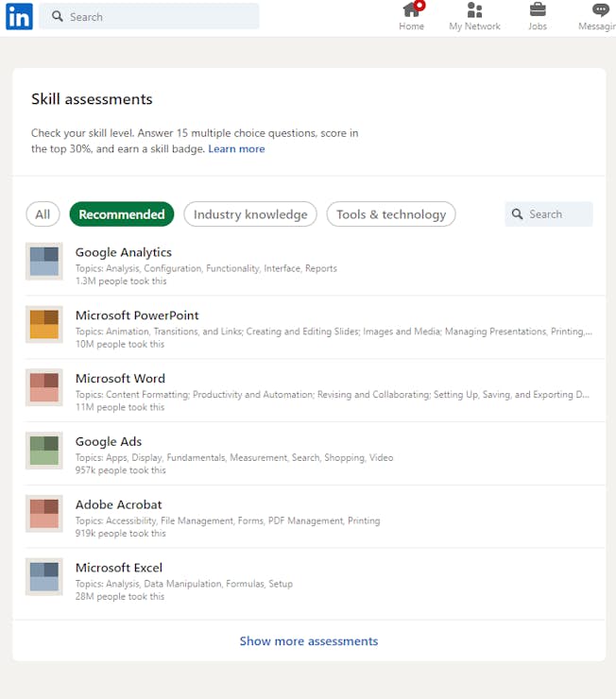Click Google Analytics topics line
Image resolution: width=616 pixels, height=699 pixels.
tap(206, 268)
